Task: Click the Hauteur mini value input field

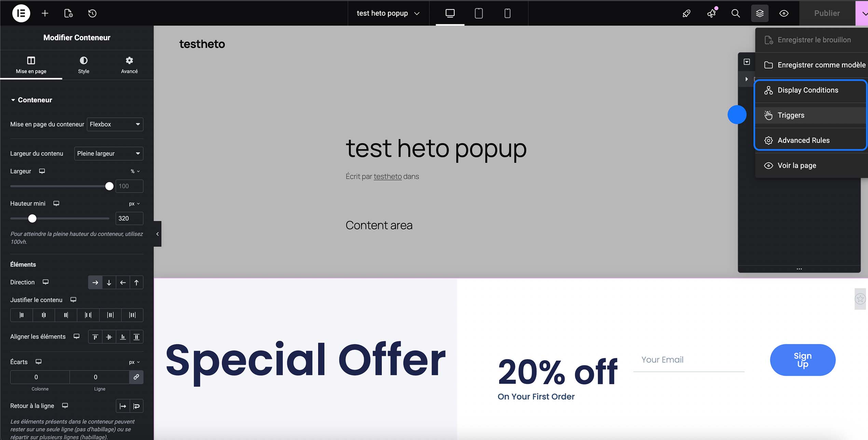Action: [x=129, y=218]
